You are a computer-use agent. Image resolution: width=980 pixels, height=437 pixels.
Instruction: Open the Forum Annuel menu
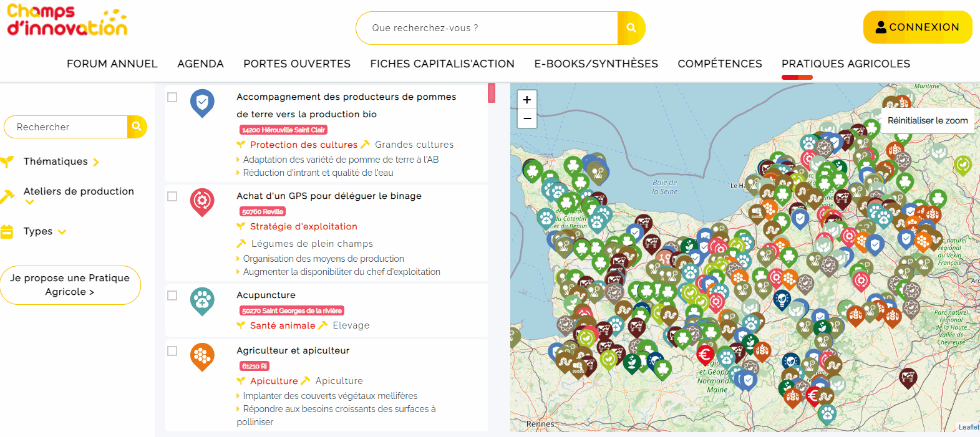coord(112,64)
